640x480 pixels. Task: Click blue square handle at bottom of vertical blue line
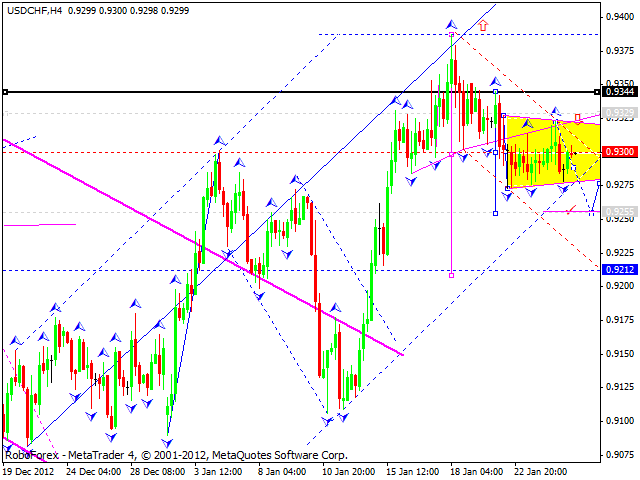coord(496,213)
